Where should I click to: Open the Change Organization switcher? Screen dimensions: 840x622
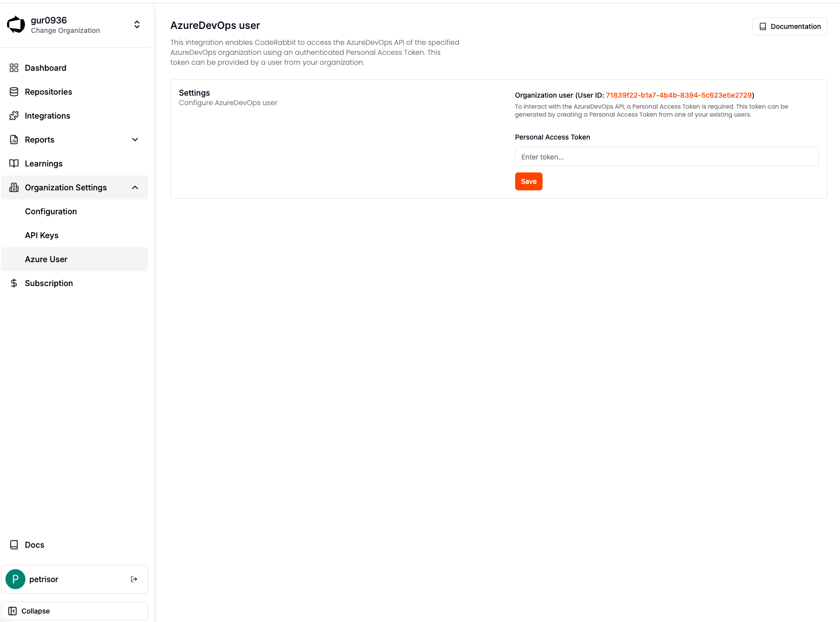(137, 24)
